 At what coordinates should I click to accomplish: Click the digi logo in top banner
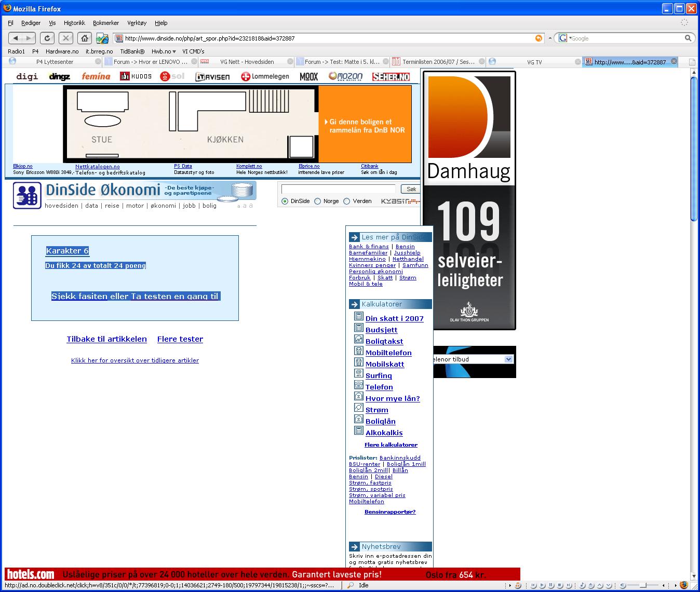click(27, 76)
